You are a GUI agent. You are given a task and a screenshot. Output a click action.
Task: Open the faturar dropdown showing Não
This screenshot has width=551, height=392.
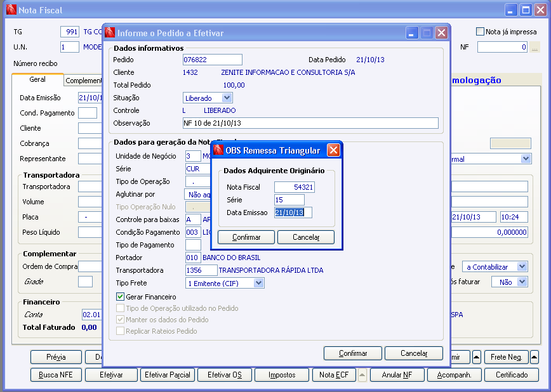522,282
